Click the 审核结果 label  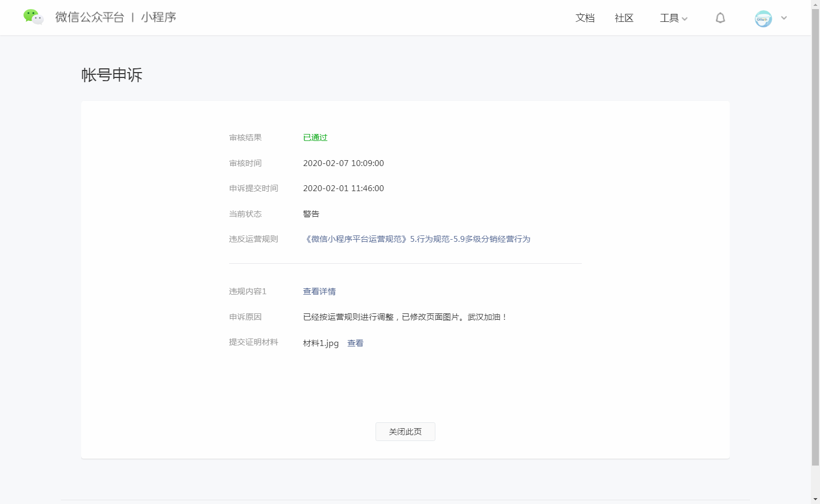tap(245, 138)
